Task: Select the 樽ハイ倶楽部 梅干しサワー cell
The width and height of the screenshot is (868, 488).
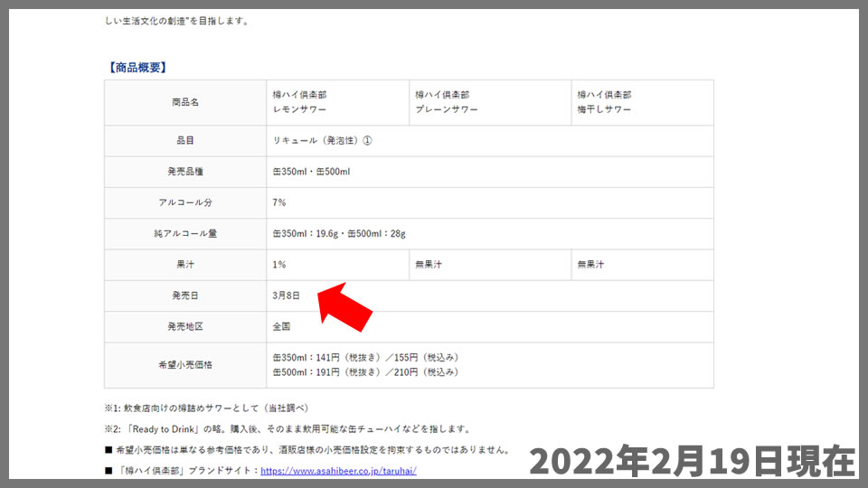Action: point(642,102)
